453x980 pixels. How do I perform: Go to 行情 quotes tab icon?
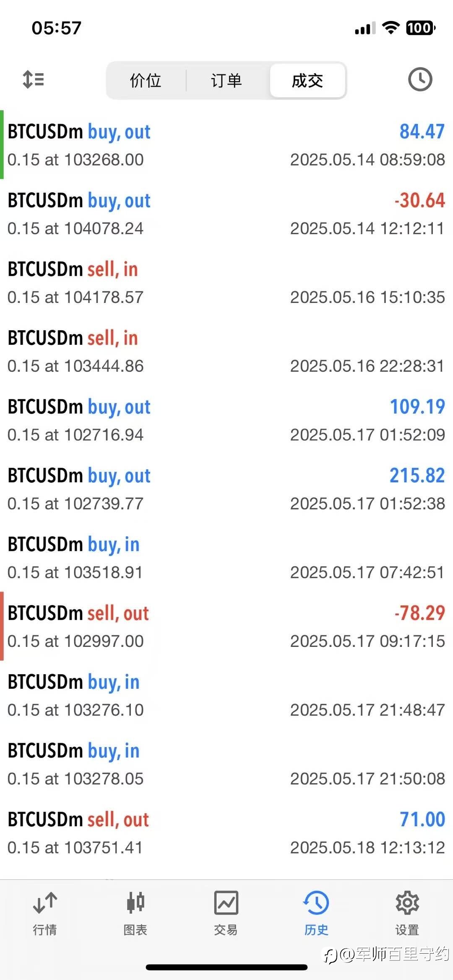pyautogui.click(x=45, y=903)
